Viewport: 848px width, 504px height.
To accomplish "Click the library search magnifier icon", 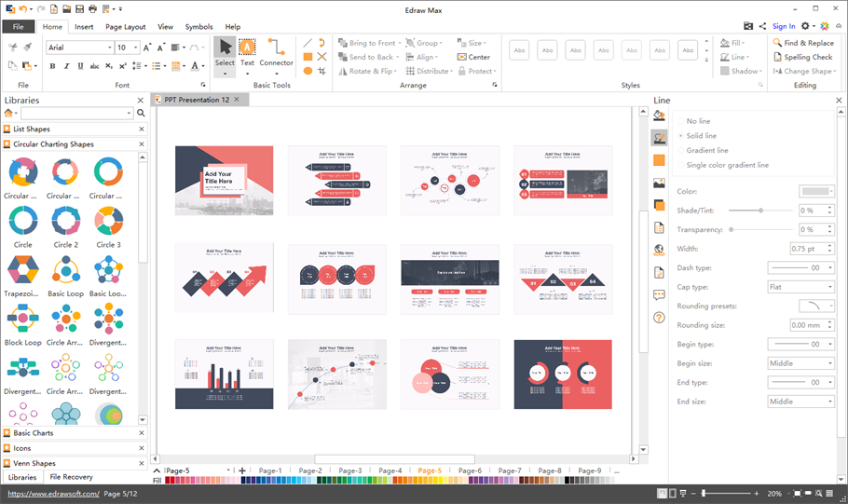I will (x=142, y=114).
